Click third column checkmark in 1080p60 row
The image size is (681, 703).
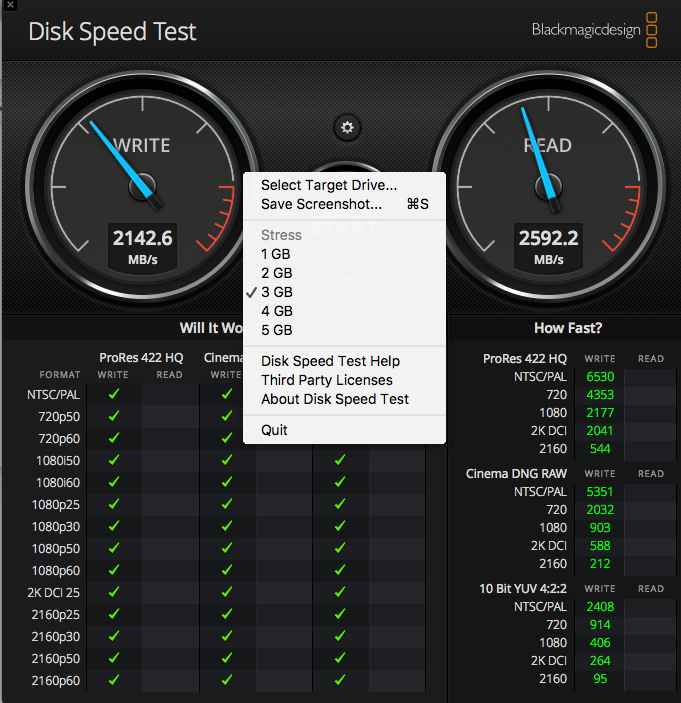[340, 570]
